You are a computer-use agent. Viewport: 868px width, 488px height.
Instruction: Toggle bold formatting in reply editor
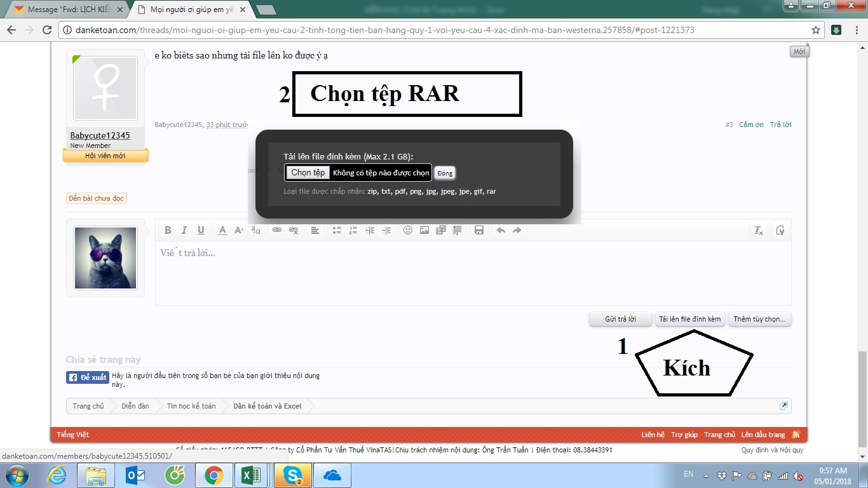click(168, 230)
